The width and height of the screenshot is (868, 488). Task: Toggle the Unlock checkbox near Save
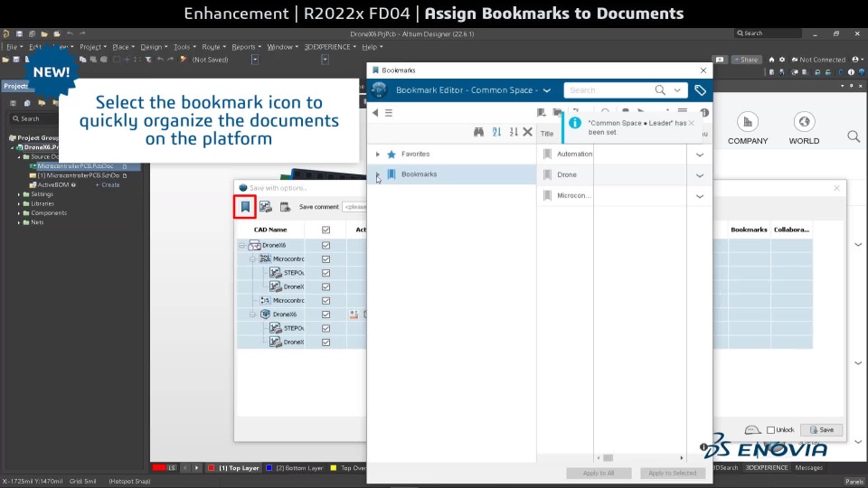770,430
